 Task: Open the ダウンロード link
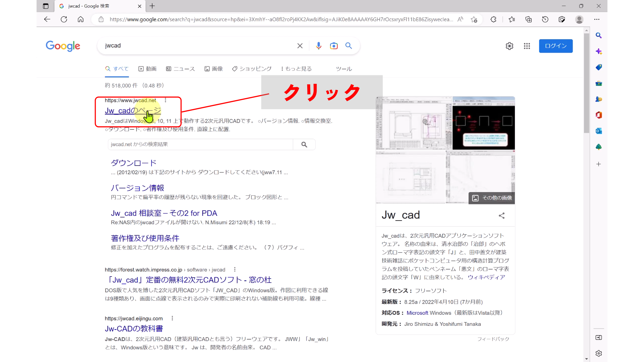[133, 163]
